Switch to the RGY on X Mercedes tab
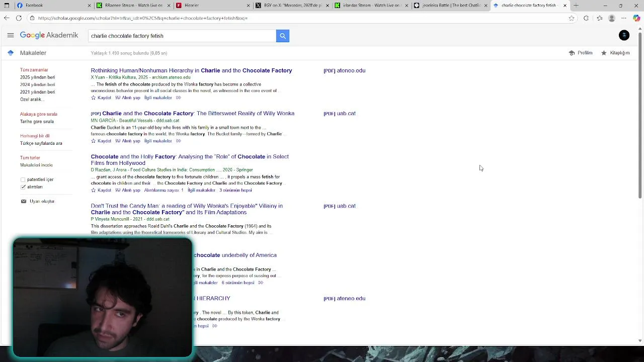Viewport: 644px width, 362px height. click(293, 6)
